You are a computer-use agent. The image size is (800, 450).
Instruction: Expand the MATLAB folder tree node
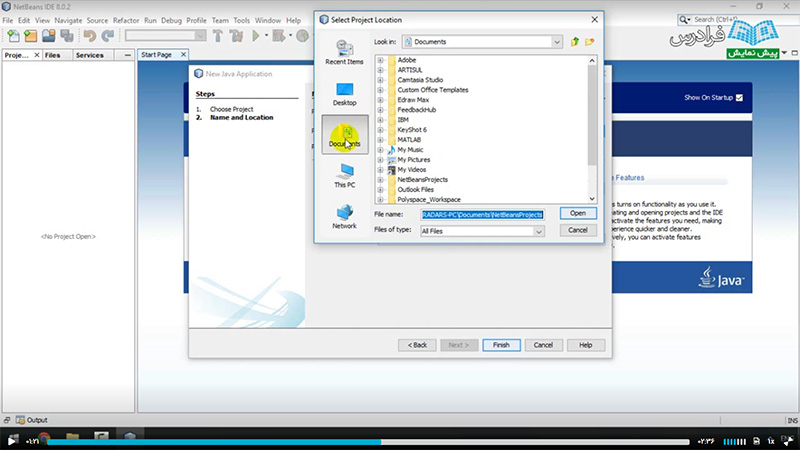coord(381,139)
